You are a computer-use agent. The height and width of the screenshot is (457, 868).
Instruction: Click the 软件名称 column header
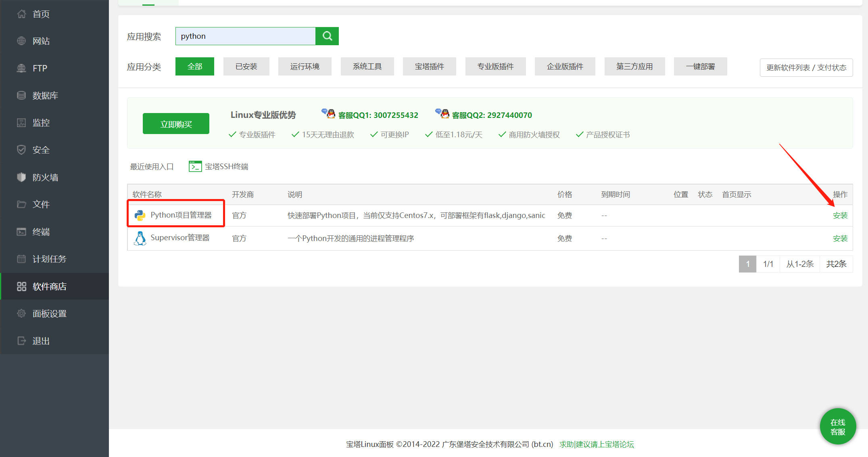click(x=147, y=195)
